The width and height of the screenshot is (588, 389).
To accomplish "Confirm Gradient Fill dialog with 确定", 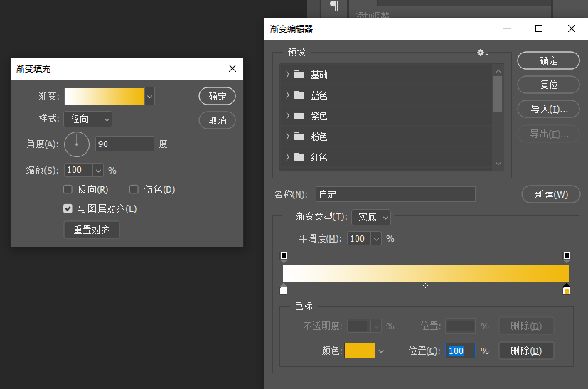I will tap(217, 97).
